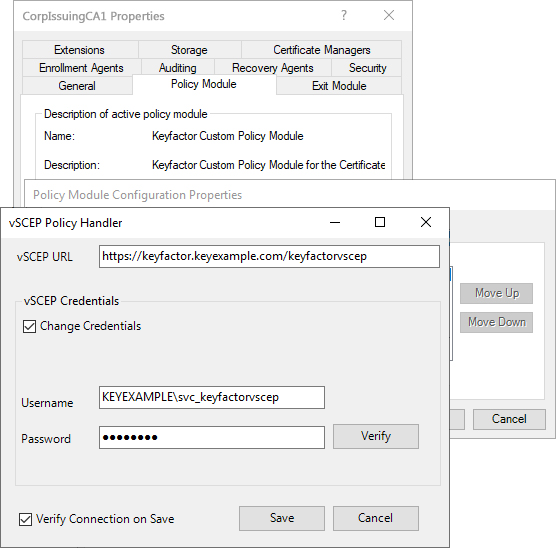Image resolution: width=556 pixels, height=548 pixels.
Task: Toggle Verify Connection on Save checkbox
Action: pyautogui.click(x=26, y=520)
